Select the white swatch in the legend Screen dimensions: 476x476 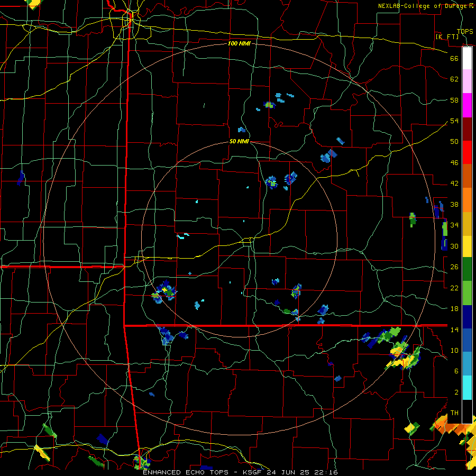click(467, 58)
